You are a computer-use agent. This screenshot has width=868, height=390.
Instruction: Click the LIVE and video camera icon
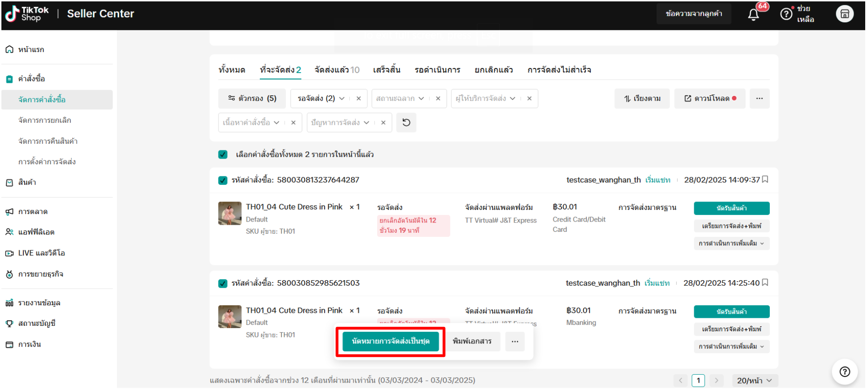click(9, 253)
